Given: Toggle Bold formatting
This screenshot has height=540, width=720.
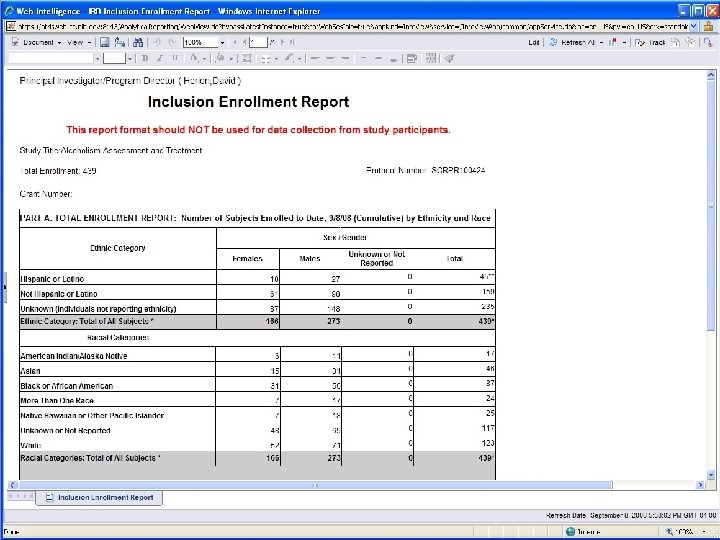Looking at the screenshot, I should (x=145, y=58).
